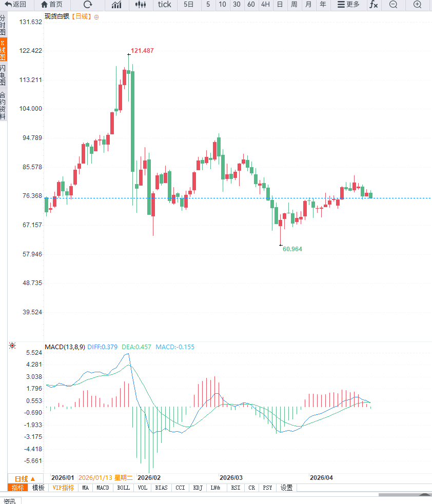
Task: Click the red sun icon beside MACD panel
Action: (12, 346)
